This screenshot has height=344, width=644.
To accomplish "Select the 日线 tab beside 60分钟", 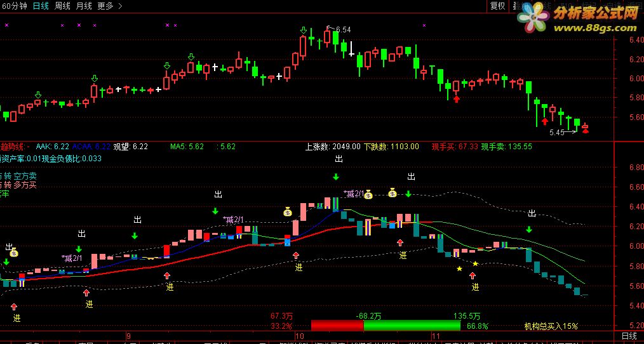I will 41,6.
